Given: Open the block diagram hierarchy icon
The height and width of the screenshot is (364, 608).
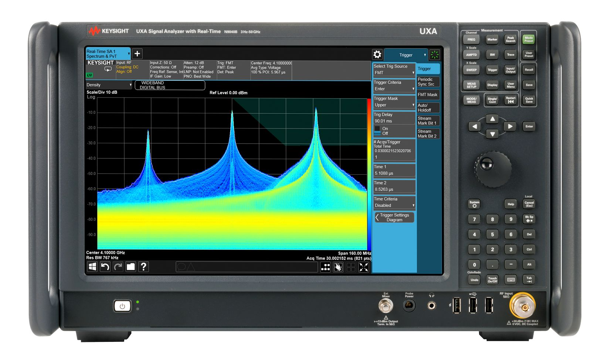Looking at the screenshot, I should tap(325, 267).
